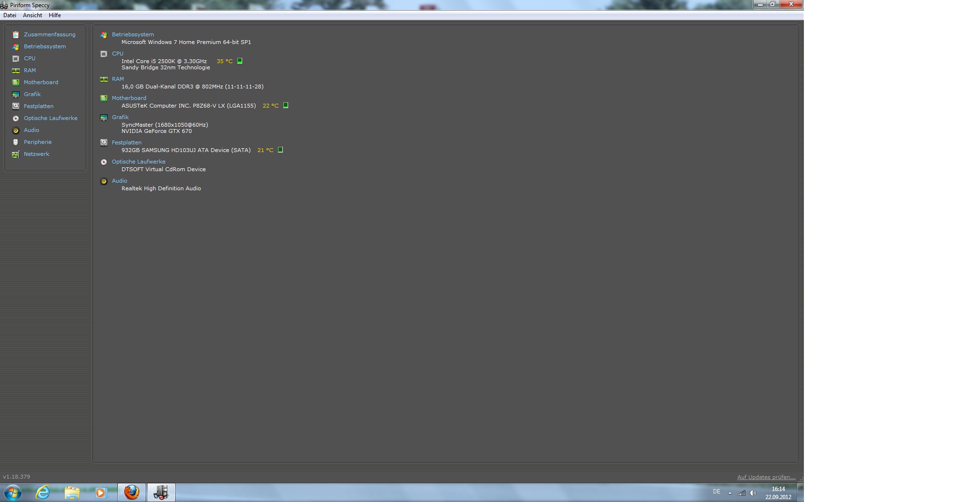Open the volume control in system tray
Screen dimensions: 980x502
click(x=753, y=493)
